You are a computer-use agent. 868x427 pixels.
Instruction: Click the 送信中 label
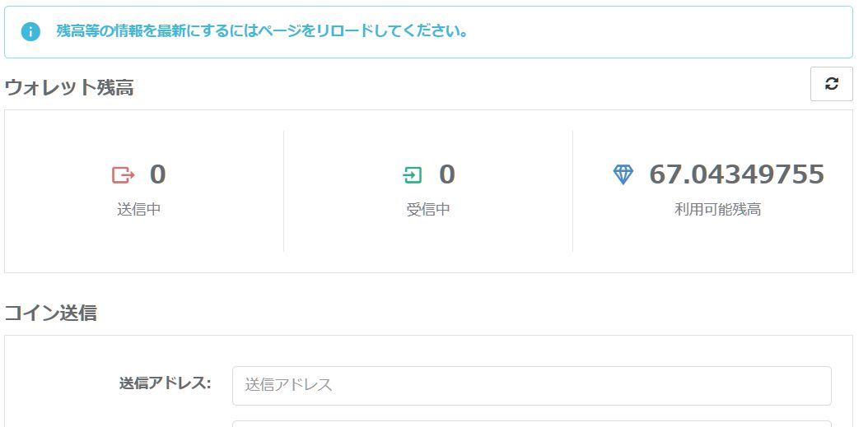click(x=139, y=210)
